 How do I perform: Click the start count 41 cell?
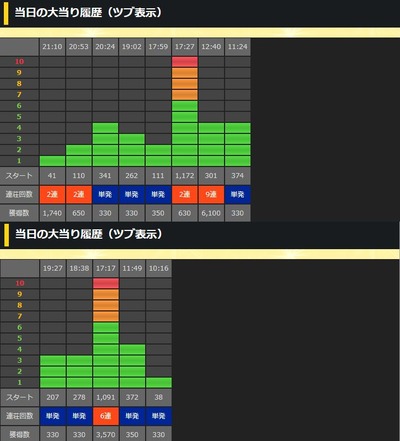pos(52,176)
